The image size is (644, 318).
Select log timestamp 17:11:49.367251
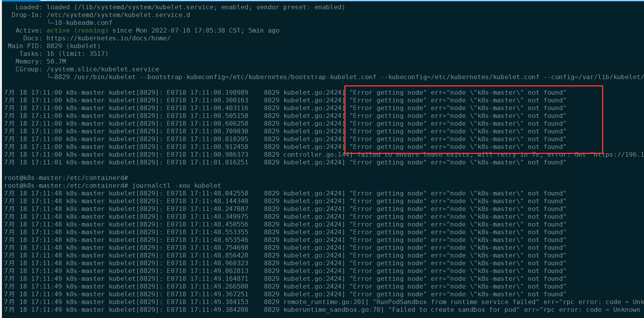tap(219, 294)
